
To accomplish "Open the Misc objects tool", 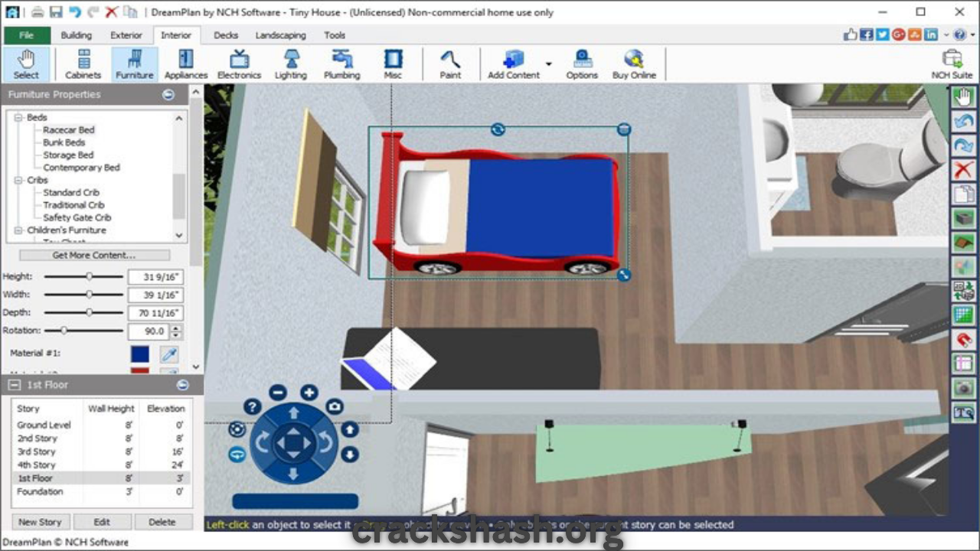I will coord(393,64).
